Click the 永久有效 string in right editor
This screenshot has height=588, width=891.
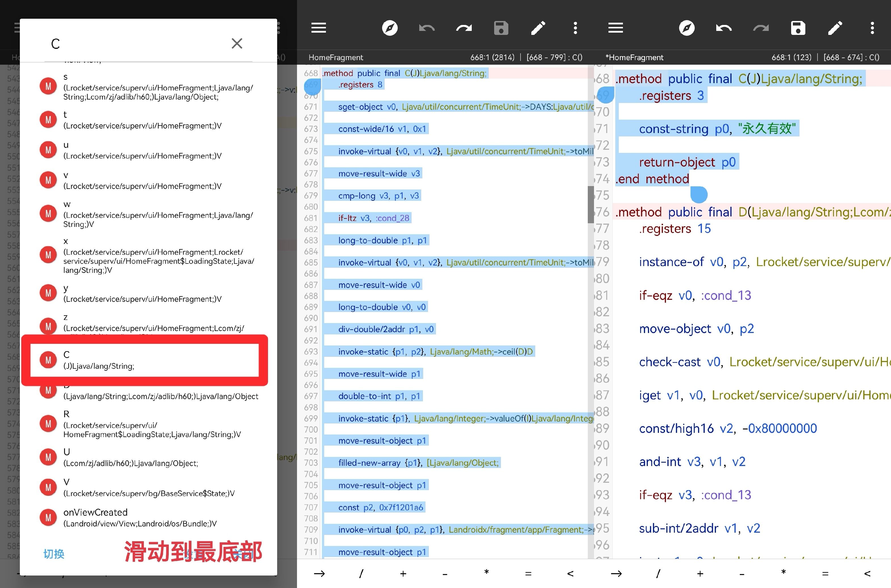pyautogui.click(x=766, y=128)
